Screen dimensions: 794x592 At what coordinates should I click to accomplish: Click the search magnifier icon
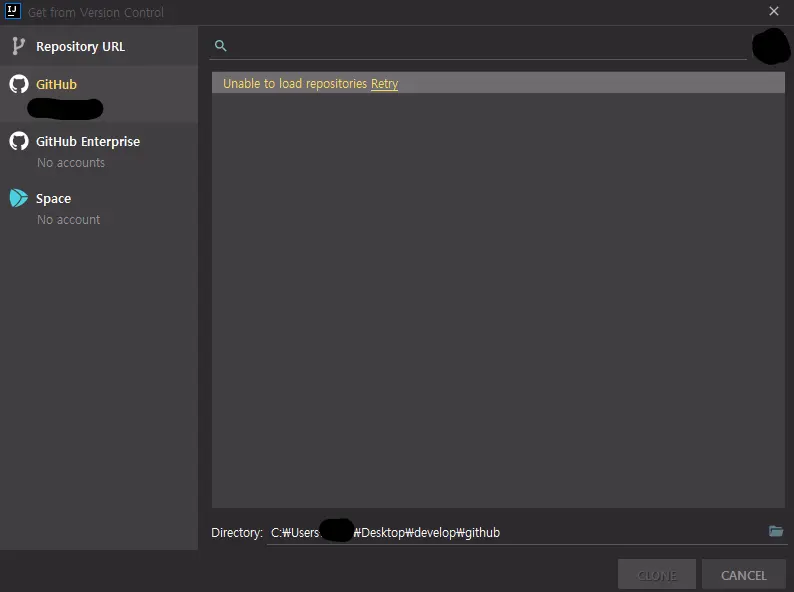point(220,46)
